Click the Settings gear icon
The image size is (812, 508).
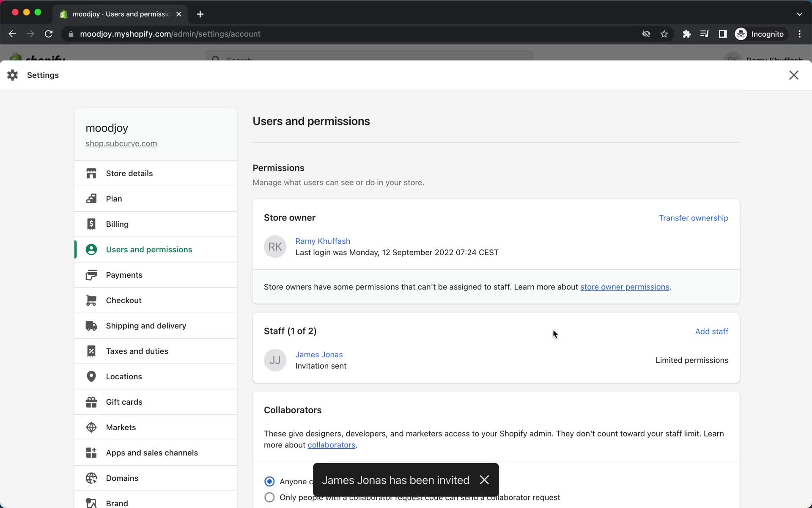[x=13, y=75]
